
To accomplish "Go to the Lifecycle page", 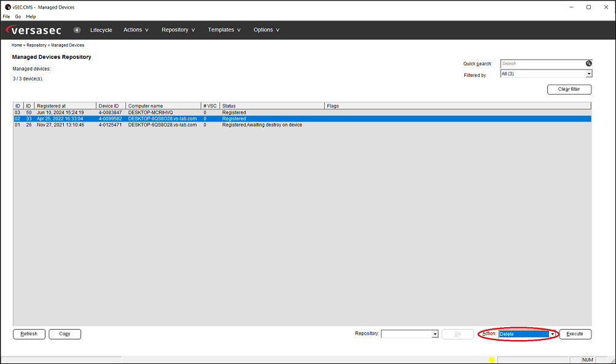I will pos(101,30).
